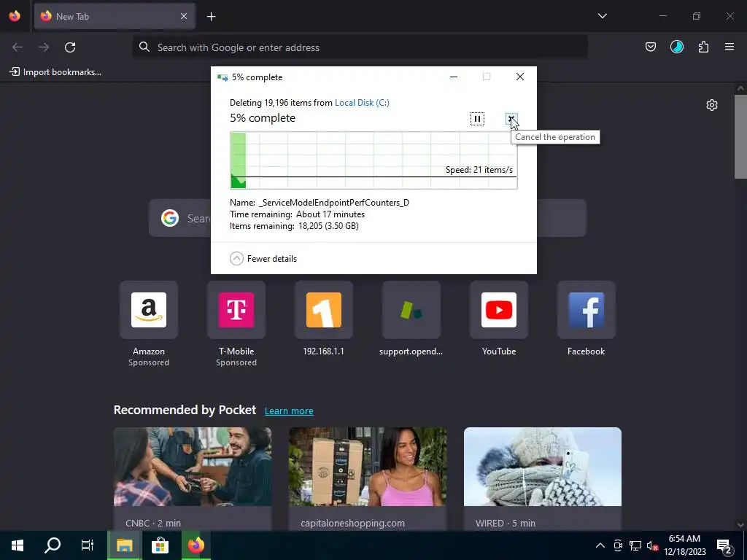Show hidden system tray icons
This screenshot has height=560, width=747.
tap(600, 545)
